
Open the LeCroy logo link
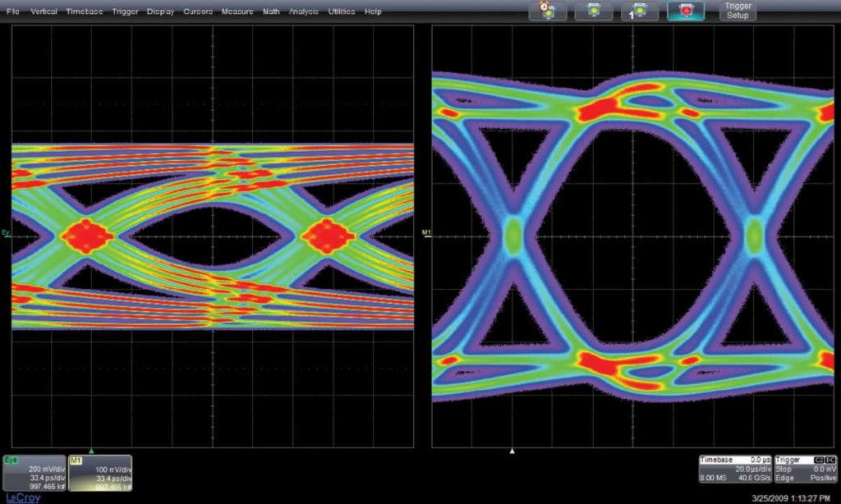(17, 497)
